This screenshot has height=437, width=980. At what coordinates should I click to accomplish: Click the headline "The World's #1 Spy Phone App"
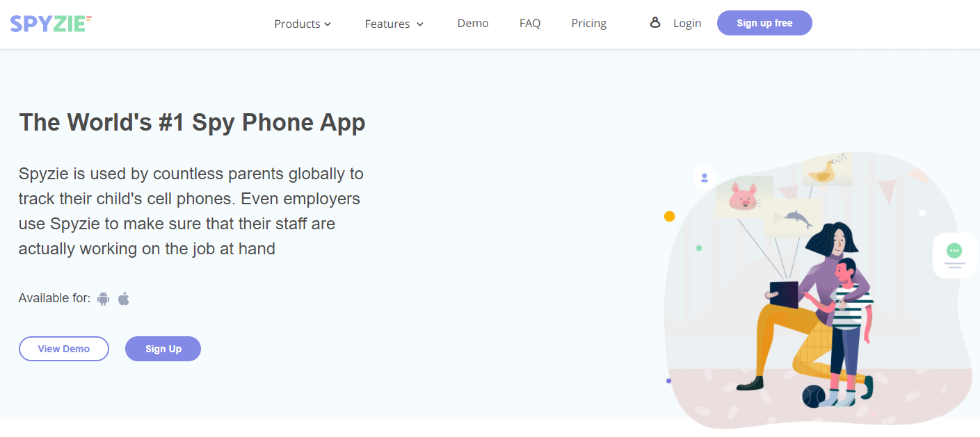(192, 123)
